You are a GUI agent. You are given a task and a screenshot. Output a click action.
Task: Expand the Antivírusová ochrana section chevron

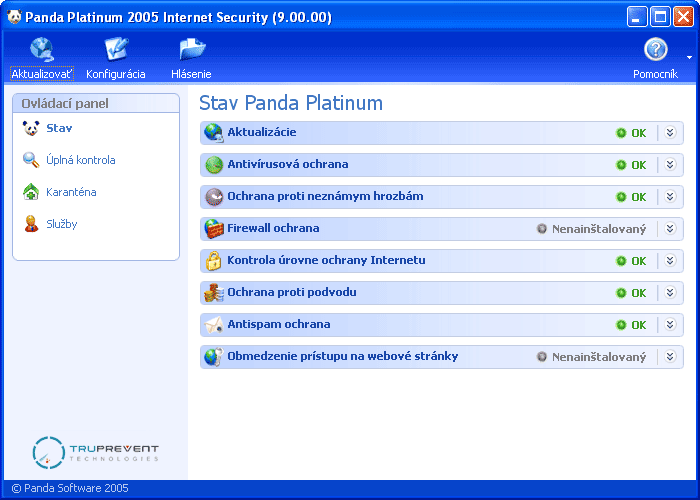point(670,165)
